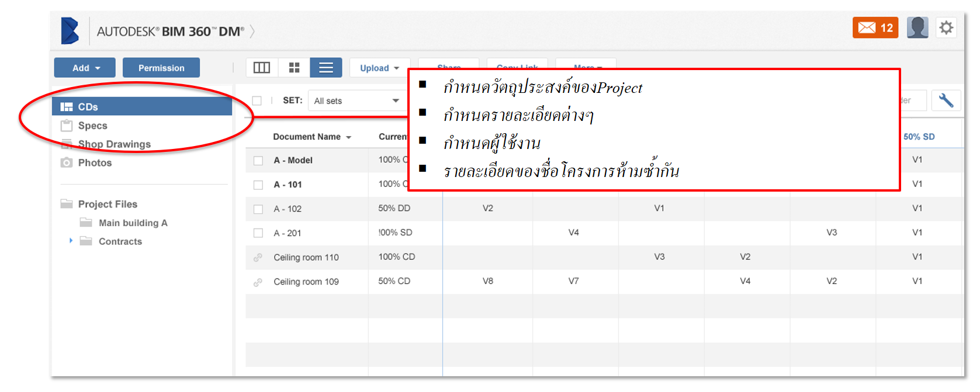The height and width of the screenshot is (392, 980).
Task: Open the settings gear icon
Action: click(x=946, y=27)
